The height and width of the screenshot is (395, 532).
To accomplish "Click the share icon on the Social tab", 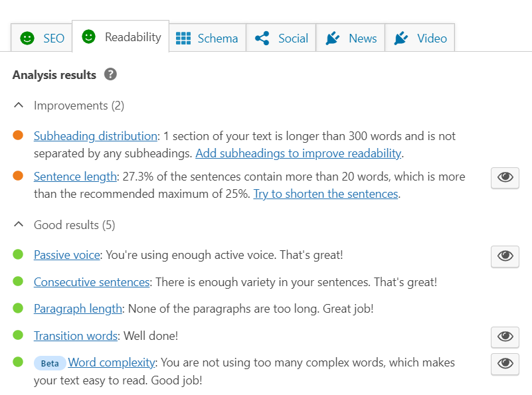I will (263, 39).
